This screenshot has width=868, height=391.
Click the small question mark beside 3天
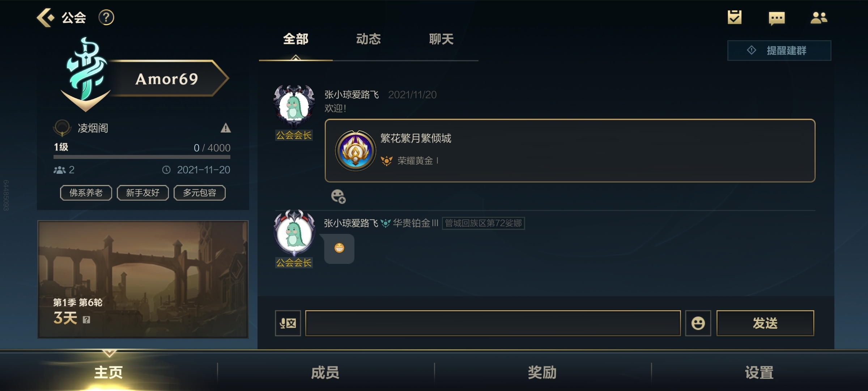click(86, 320)
